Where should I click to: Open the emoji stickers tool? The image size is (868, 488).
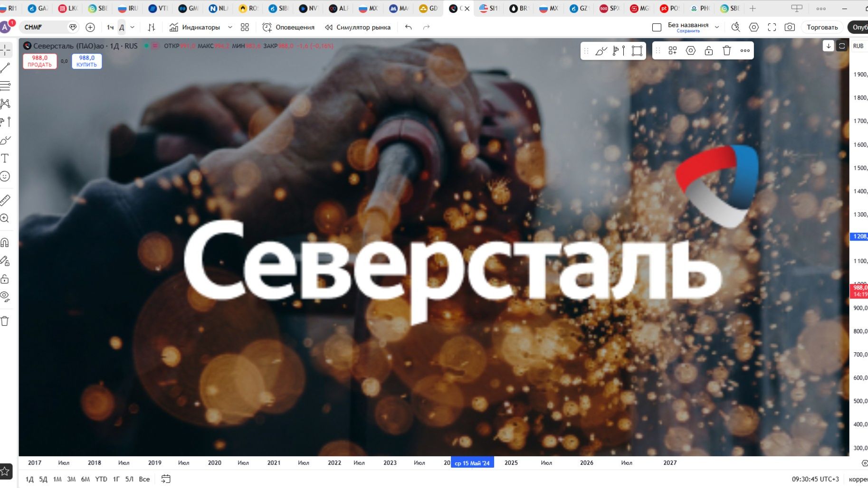coord(5,176)
